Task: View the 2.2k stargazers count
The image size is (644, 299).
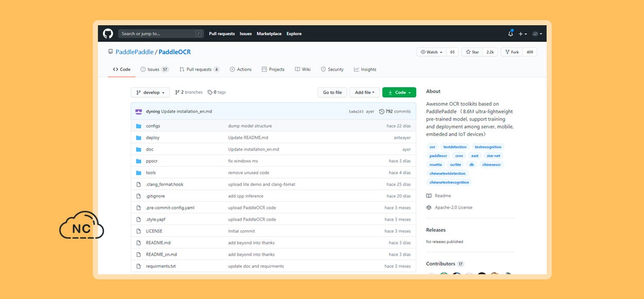Action: point(490,52)
